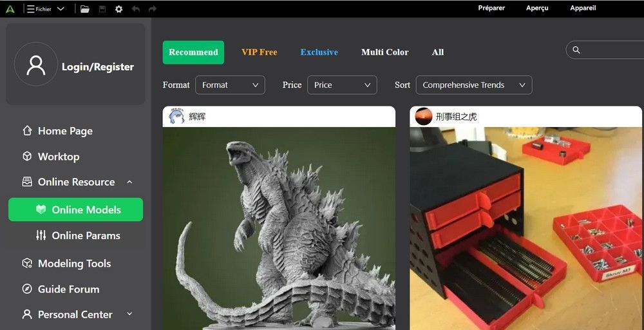Select the VIP Free filter
The width and height of the screenshot is (644, 330).
(x=259, y=52)
